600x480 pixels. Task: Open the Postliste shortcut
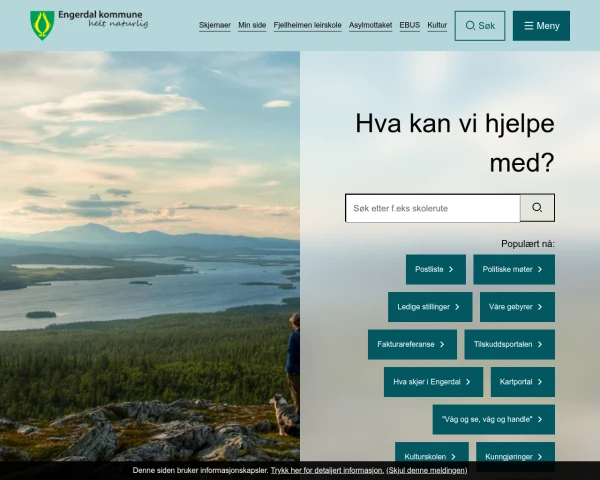pos(435,269)
